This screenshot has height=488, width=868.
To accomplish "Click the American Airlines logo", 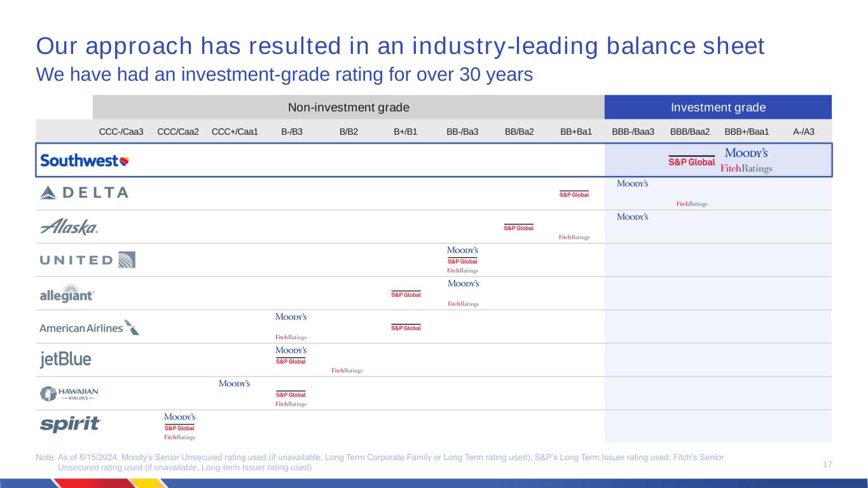I will click(x=89, y=327).
